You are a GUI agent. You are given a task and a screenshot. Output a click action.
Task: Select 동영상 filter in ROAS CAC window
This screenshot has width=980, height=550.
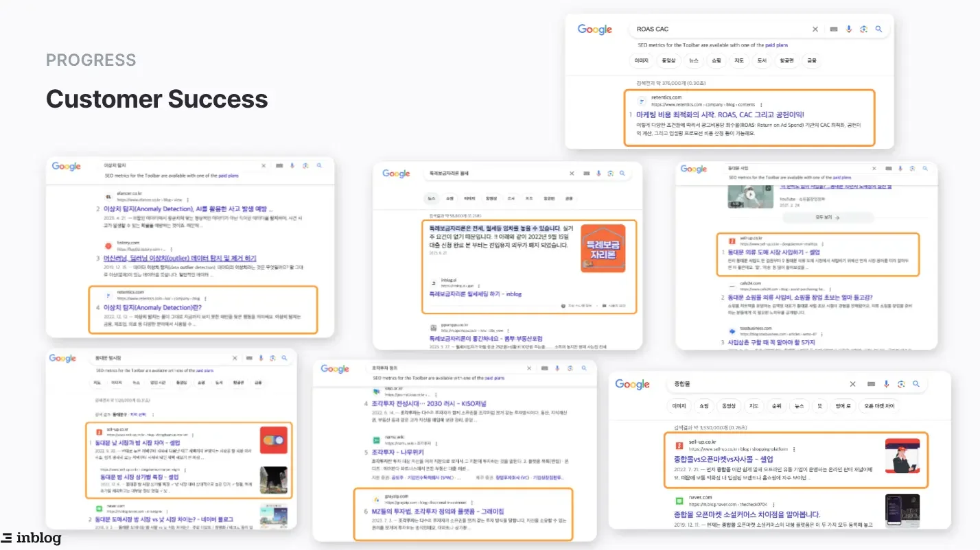click(x=668, y=60)
